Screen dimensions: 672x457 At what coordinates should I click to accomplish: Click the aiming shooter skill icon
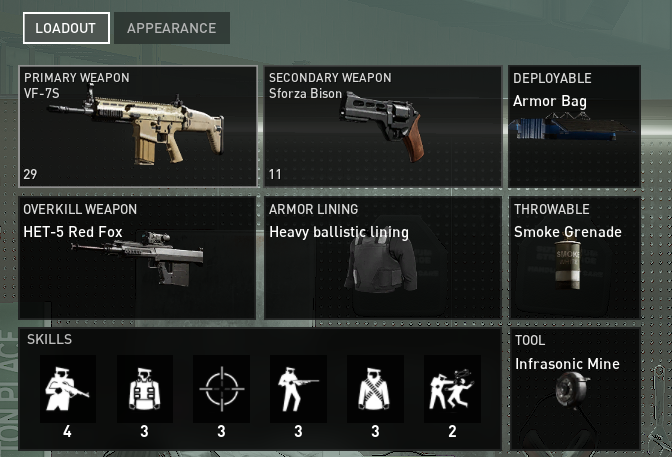pos(298,389)
